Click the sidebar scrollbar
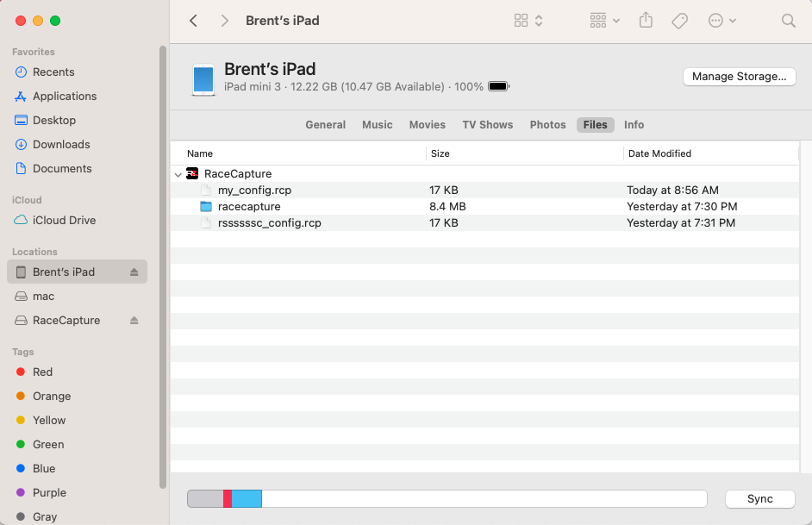The height and width of the screenshot is (525, 812). [x=163, y=266]
